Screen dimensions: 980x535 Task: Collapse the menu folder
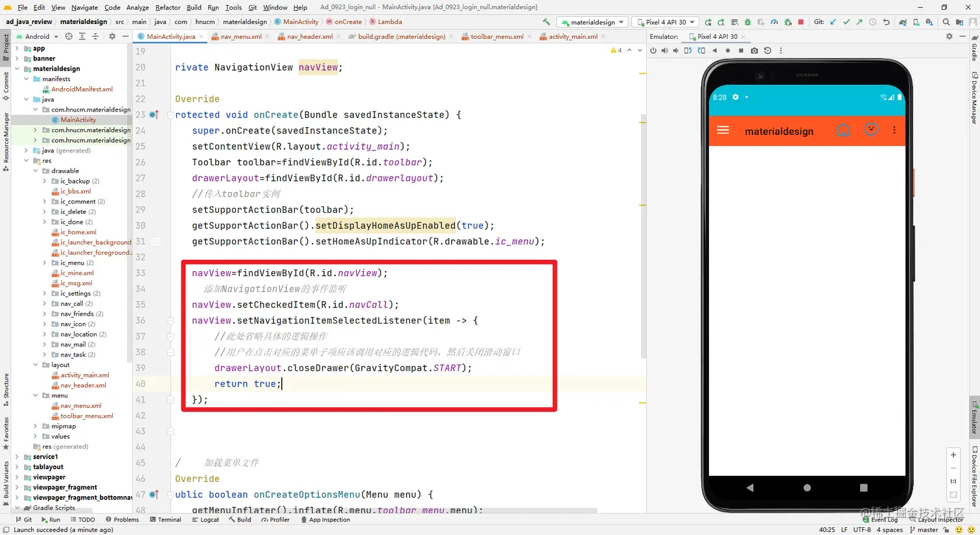click(x=36, y=396)
